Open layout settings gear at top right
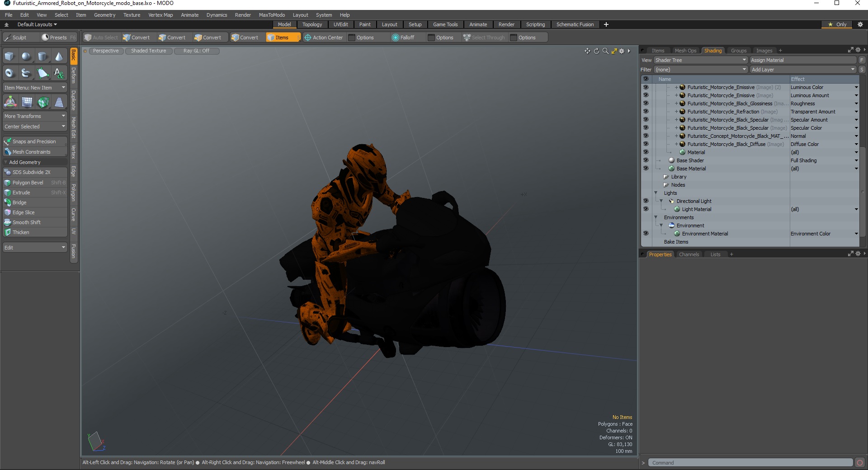This screenshot has height=470, width=868. click(860, 24)
